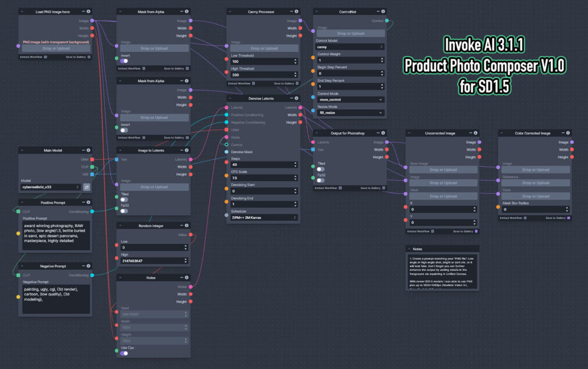Click Control Weight field in ControlNet

pyautogui.click(x=350, y=60)
